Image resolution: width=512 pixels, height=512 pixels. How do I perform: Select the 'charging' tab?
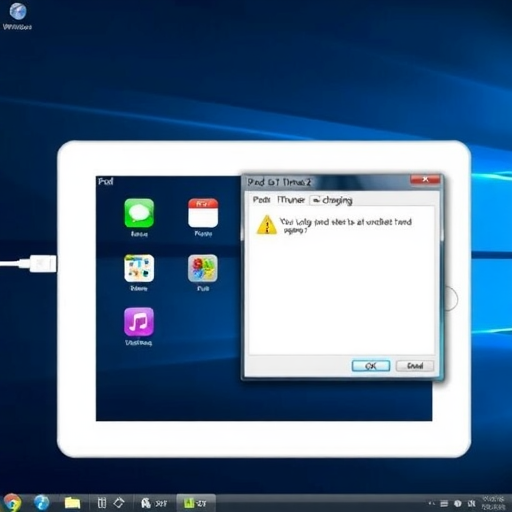pyautogui.click(x=332, y=200)
